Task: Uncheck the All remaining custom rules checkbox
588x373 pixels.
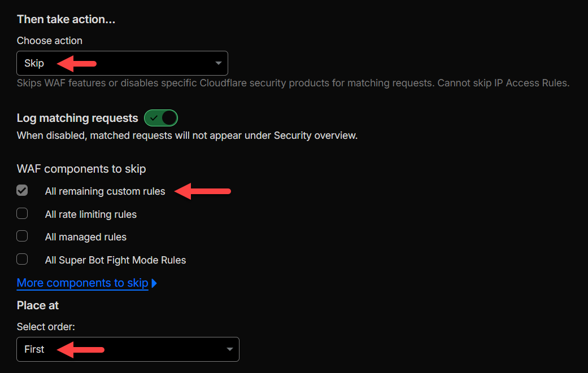Action: 22,191
